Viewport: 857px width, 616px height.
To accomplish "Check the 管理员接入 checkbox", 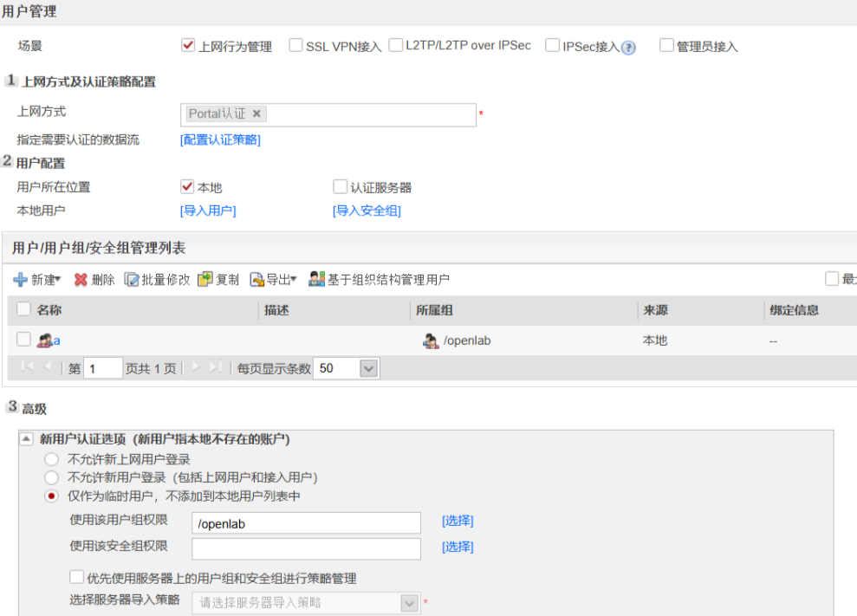I will 666,45.
